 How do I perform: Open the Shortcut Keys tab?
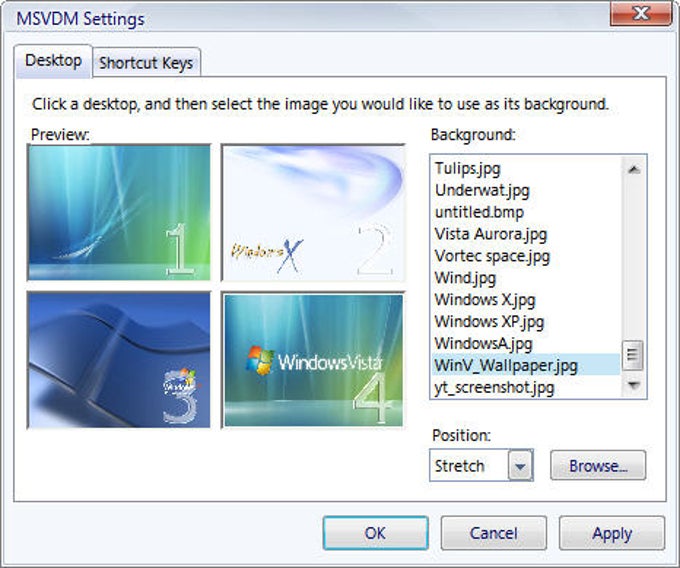(146, 63)
